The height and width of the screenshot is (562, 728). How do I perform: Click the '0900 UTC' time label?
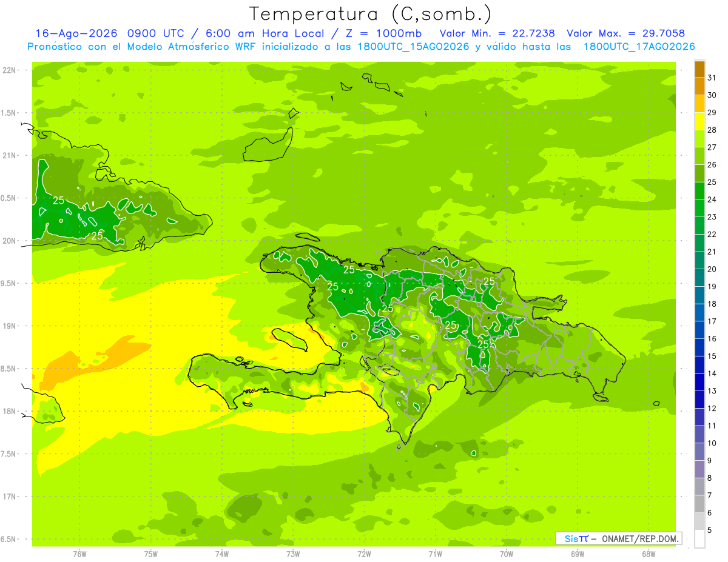click(157, 33)
